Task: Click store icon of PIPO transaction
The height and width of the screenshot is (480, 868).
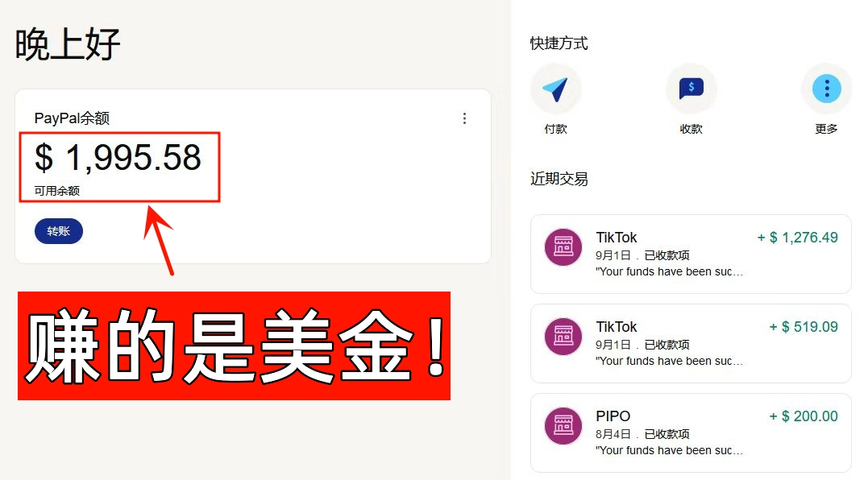Action: (x=563, y=426)
